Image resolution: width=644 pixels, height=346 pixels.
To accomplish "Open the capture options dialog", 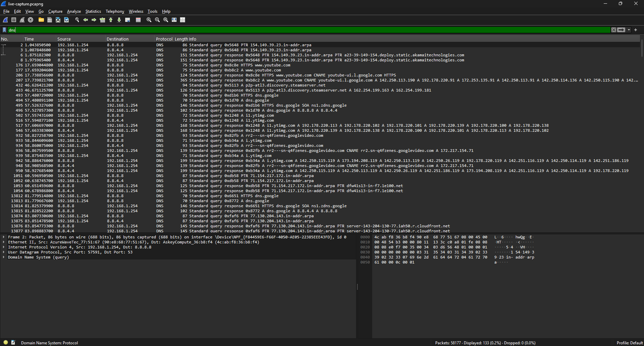I will click(30, 20).
